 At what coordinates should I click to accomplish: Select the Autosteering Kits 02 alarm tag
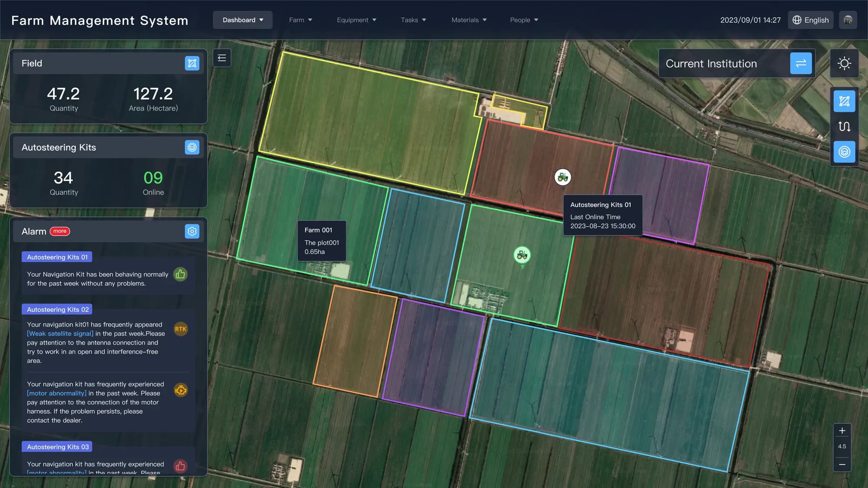57,310
